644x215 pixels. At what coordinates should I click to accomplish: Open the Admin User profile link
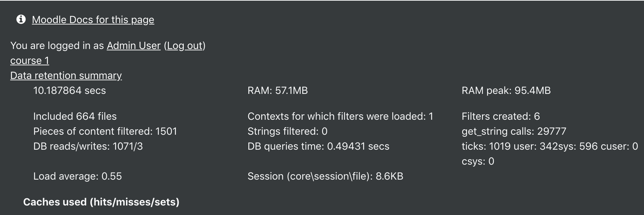[133, 46]
